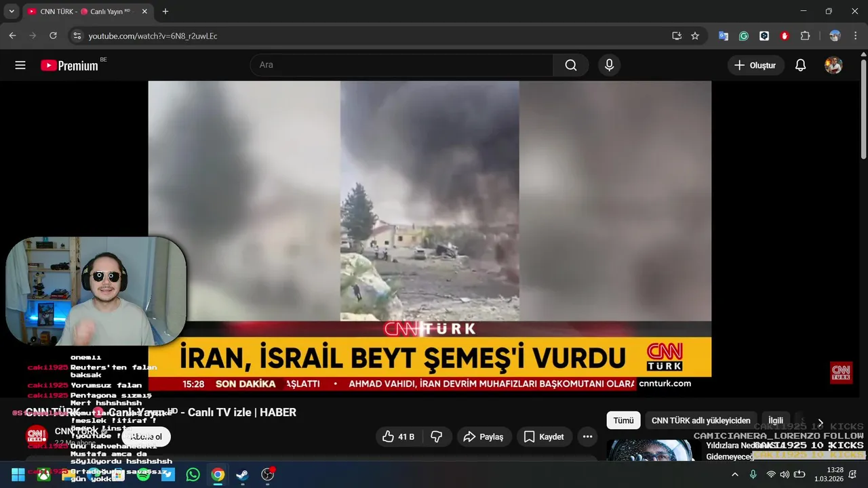Open battery status in tray
This screenshot has height=488, width=868.
tap(800, 474)
